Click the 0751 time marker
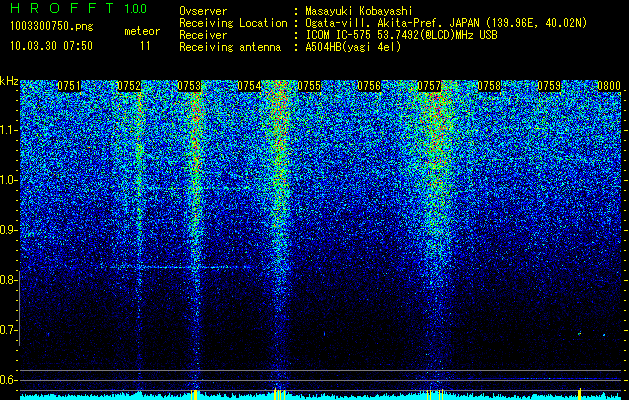 coord(69,86)
